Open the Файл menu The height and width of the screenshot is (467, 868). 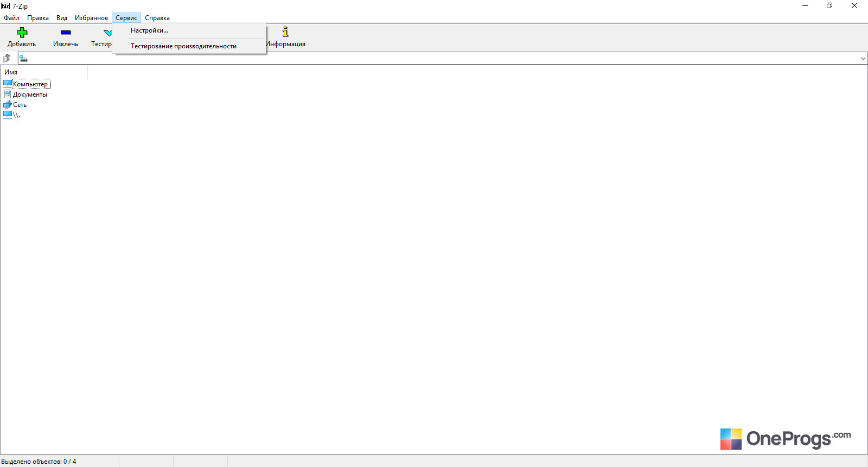(11, 18)
